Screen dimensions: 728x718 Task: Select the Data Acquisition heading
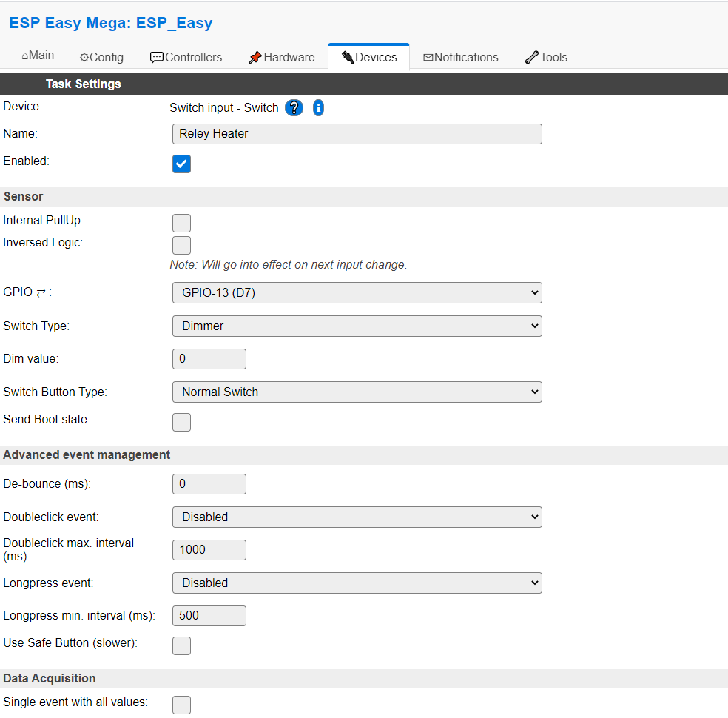point(50,678)
